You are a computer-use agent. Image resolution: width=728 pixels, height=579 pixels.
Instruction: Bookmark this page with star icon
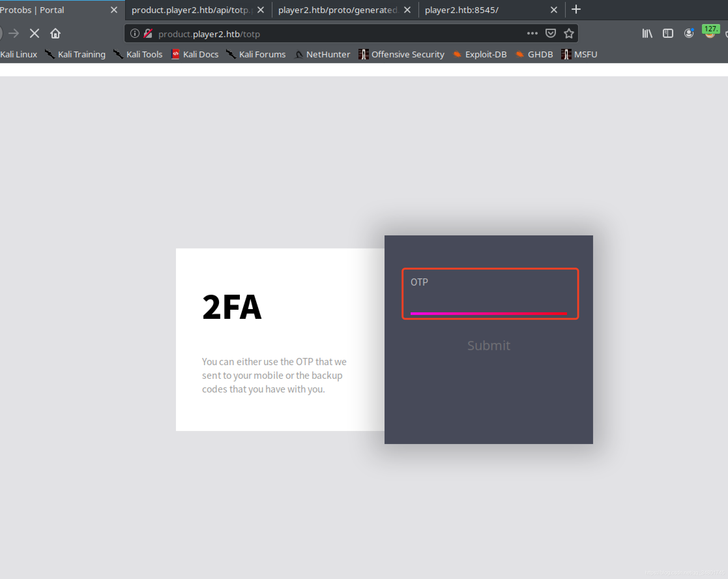(569, 34)
